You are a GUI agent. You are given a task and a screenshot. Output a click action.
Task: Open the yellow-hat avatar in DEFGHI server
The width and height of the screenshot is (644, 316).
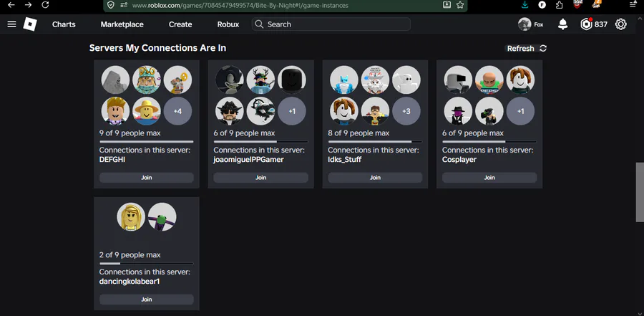pyautogui.click(x=147, y=111)
